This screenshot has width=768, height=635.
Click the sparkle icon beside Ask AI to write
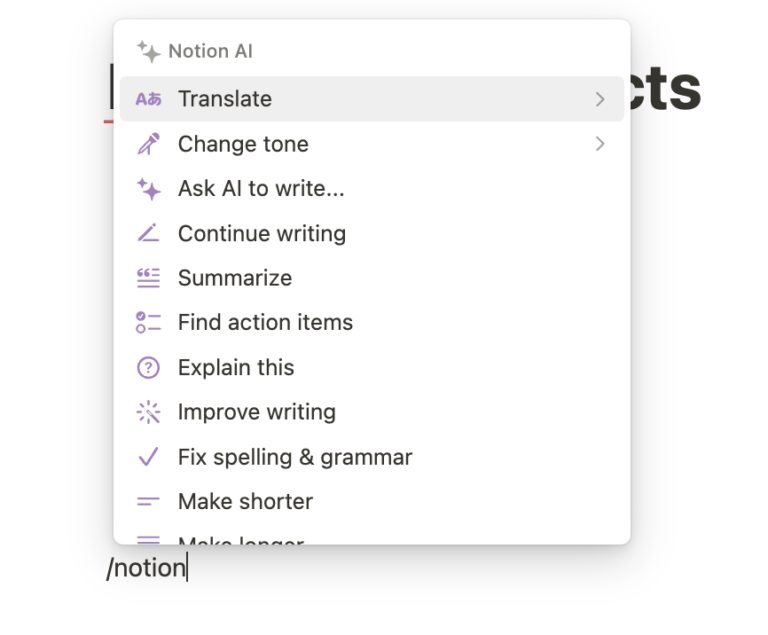148,189
